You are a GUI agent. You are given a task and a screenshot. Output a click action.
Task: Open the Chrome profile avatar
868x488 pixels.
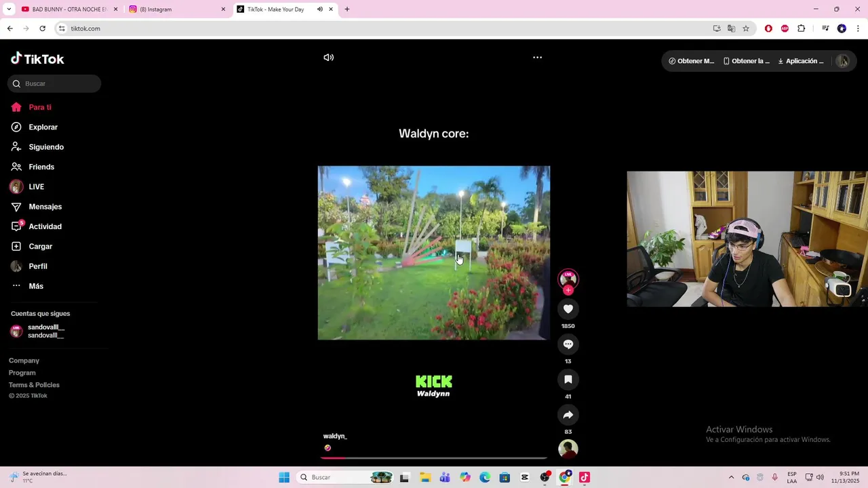tap(842, 28)
